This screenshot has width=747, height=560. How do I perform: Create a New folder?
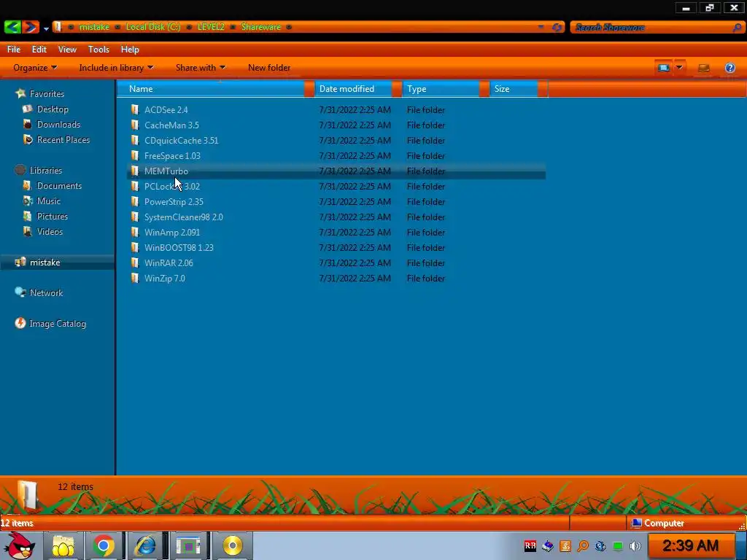[269, 68]
